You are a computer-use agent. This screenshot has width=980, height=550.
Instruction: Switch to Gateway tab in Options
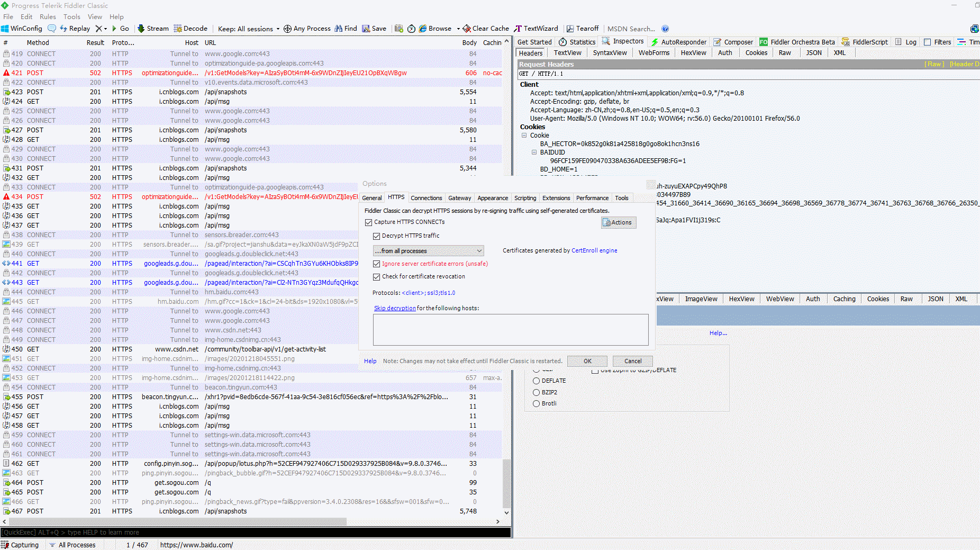pos(459,198)
